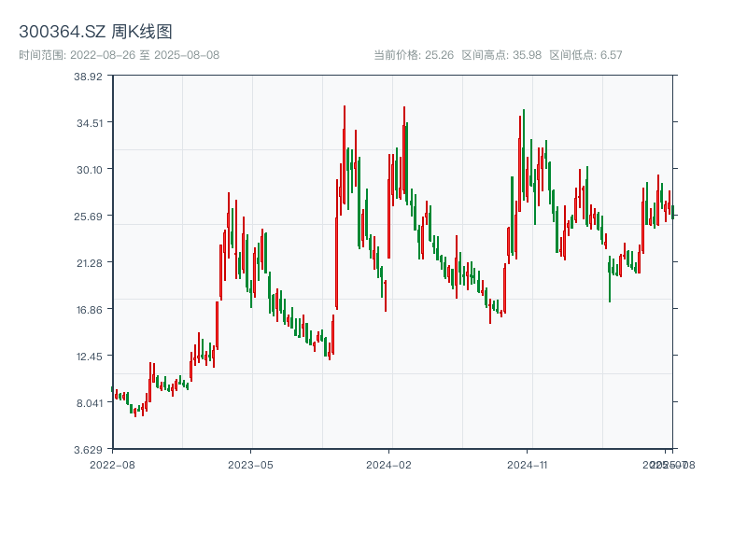The width and height of the screenshot is (747, 560).
Task: Select the 时间范围 date range text
Action: [x=120, y=55]
